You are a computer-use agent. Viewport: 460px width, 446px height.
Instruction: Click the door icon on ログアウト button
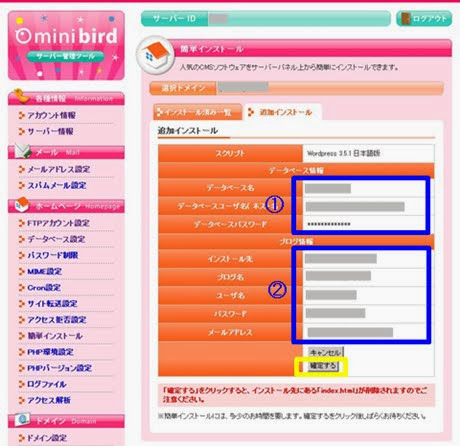(x=405, y=19)
